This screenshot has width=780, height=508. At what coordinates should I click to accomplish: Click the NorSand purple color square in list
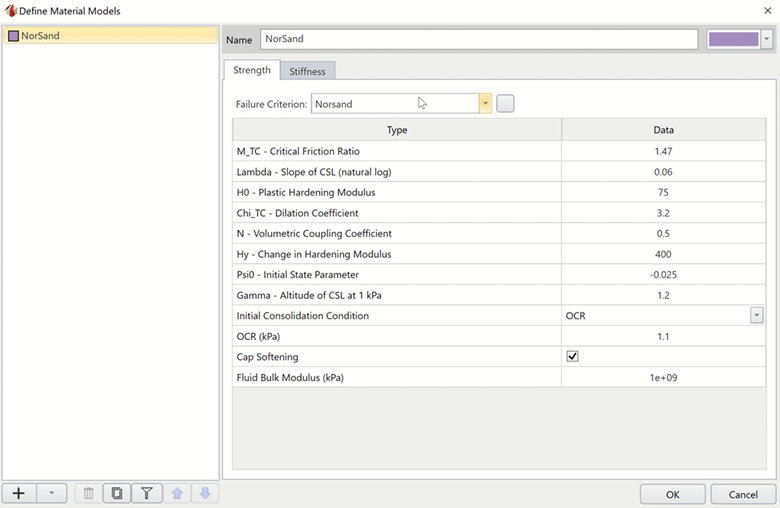tap(13, 36)
